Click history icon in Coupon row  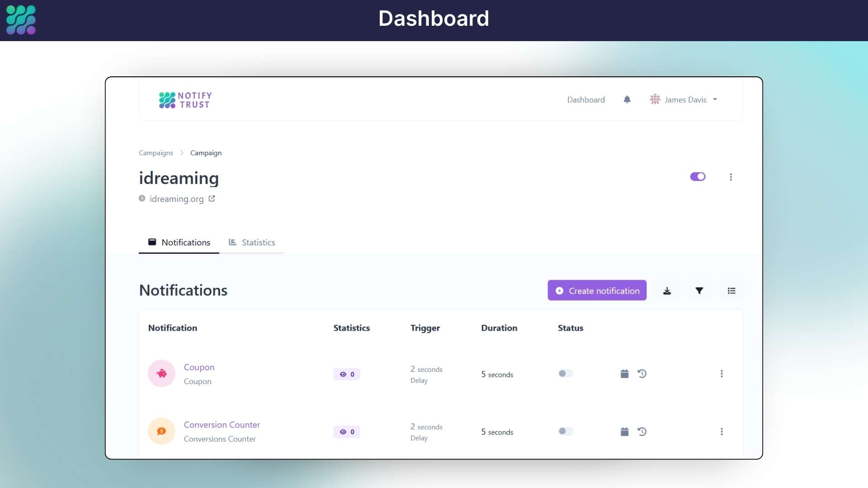pyautogui.click(x=642, y=374)
